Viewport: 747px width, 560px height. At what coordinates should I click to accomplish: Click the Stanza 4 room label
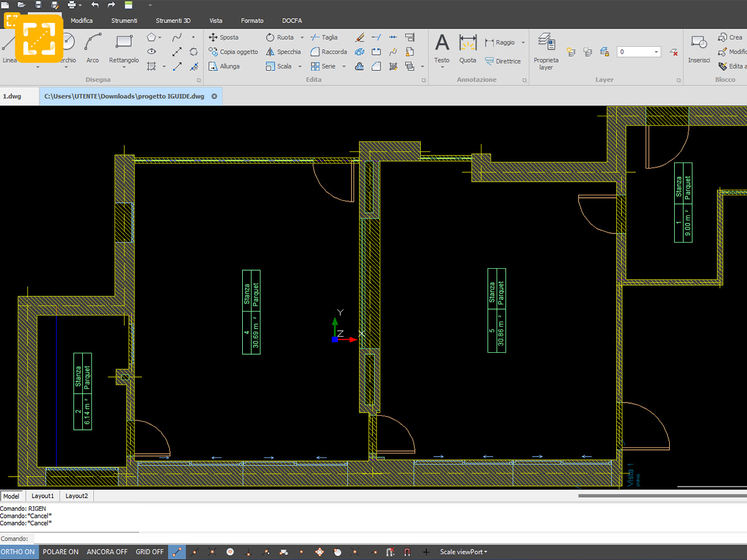pos(251,312)
